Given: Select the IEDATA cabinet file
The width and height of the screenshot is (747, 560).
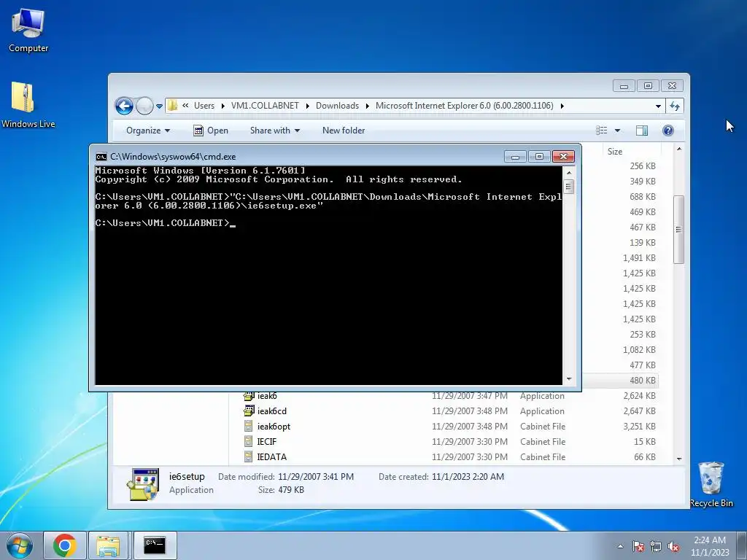Looking at the screenshot, I should tap(272, 456).
